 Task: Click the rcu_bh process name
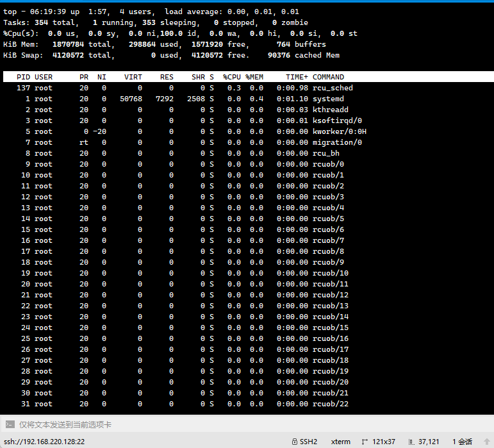[x=326, y=153]
